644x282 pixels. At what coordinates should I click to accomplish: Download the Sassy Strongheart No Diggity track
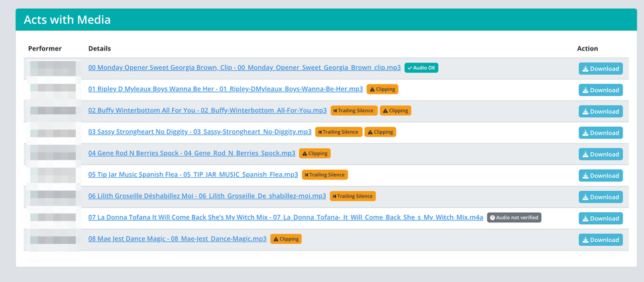click(x=600, y=133)
